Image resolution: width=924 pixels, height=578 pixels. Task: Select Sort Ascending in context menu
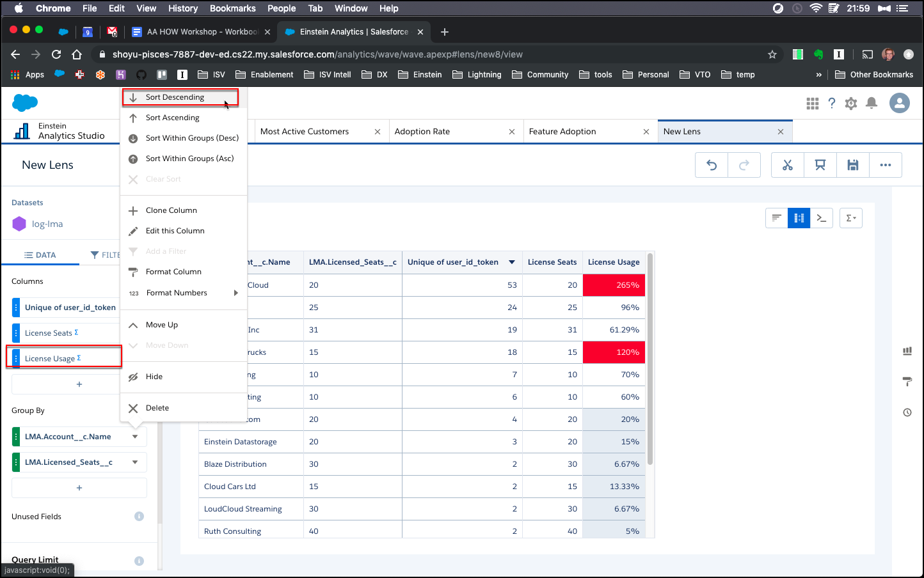coord(184,118)
